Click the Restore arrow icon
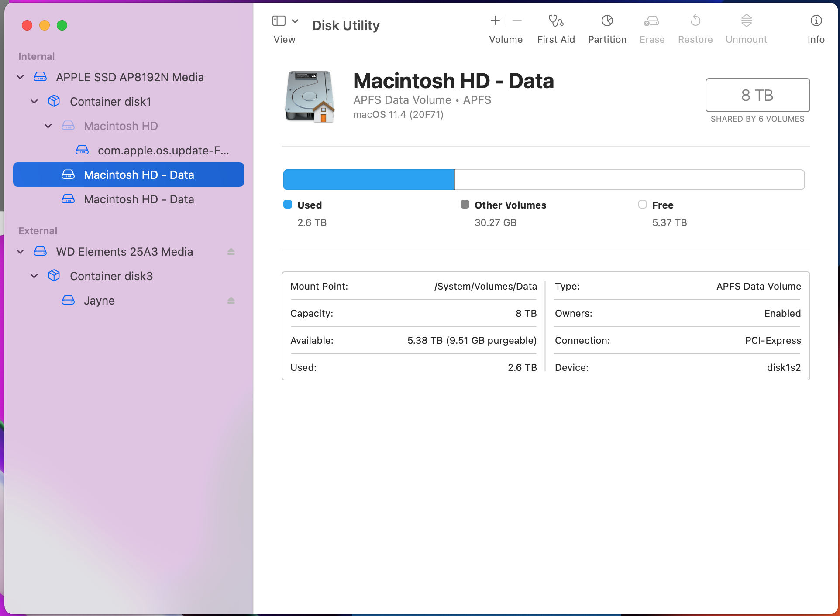840x616 pixels. [x=695, y=21]
